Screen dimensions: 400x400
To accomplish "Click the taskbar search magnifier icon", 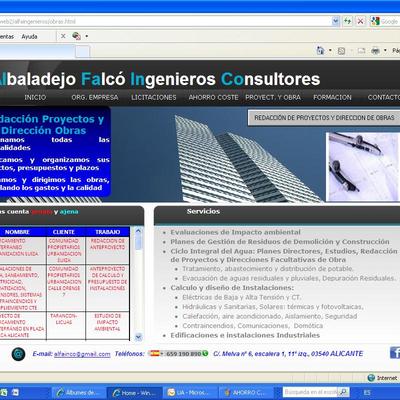I will (343, 392).
